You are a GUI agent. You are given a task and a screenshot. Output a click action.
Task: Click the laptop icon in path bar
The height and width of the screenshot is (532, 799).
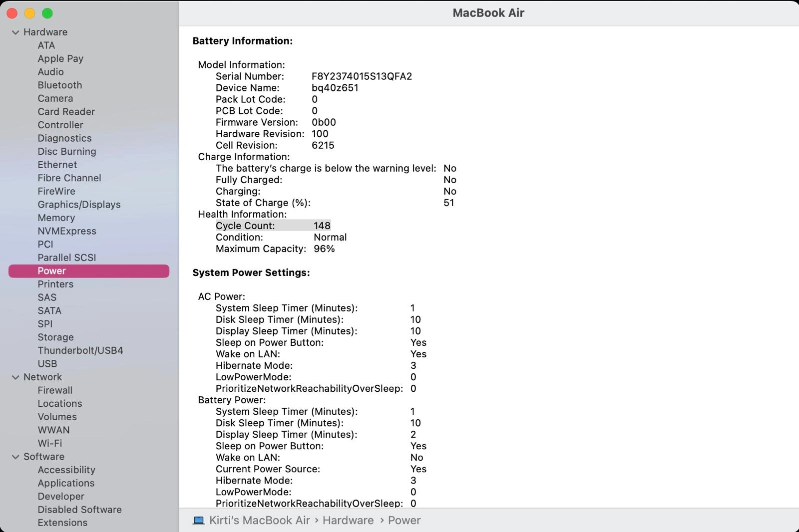(199, 521)
